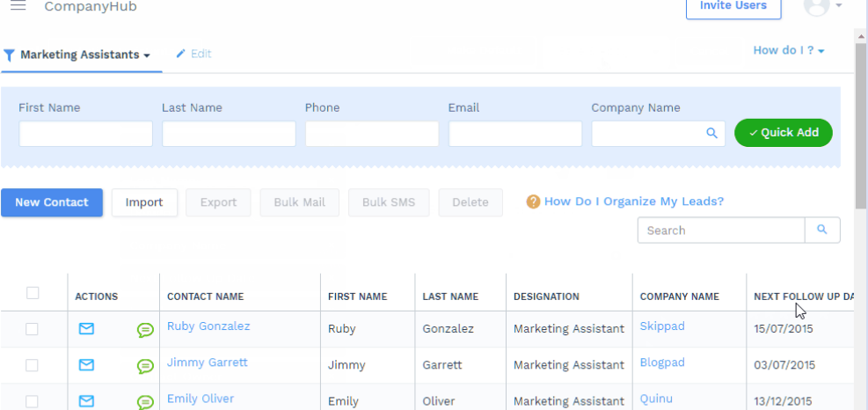Screen dimensions: 868x410
Task: Click the email icon for Emily Oliver
Action: pyautogui.click(x=86, y=400)
